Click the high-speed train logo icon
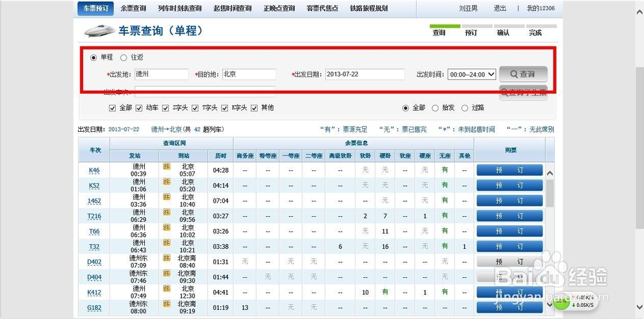Viewport: 644px width, 319px height. click(100, 30)
